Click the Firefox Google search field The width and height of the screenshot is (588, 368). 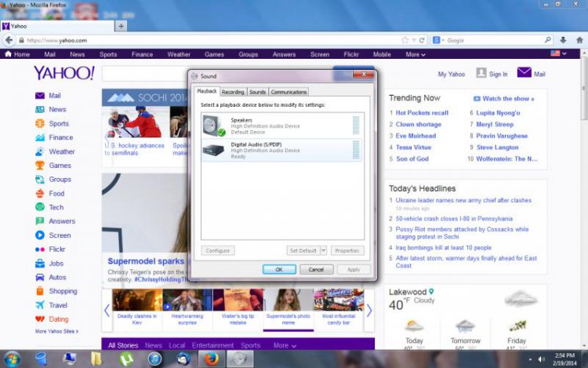pyautogui.click(x=495, y=40)
